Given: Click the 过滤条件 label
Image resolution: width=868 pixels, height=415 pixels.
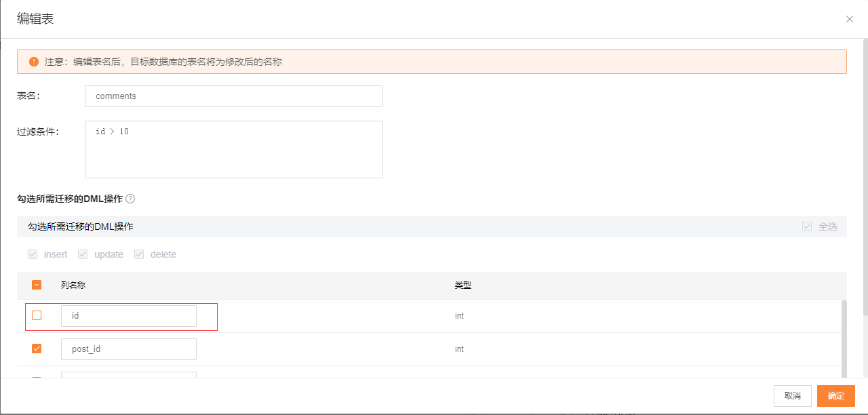Looking at the screenshot, I should 38,132.
